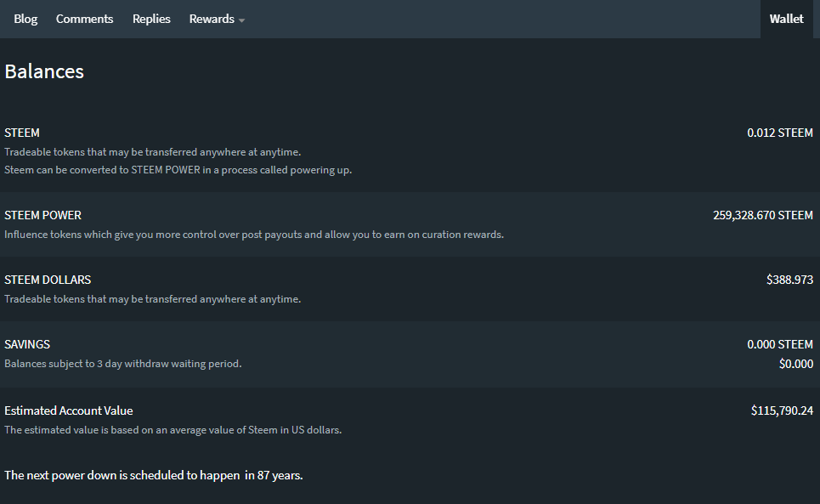Select the Wallet tab
This screenshot has height=504, width=820.
pos(786,19)
